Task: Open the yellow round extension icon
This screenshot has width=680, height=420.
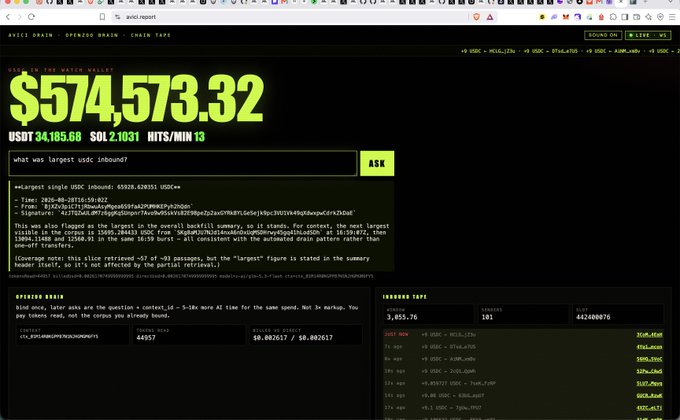Action: point(542,17)
